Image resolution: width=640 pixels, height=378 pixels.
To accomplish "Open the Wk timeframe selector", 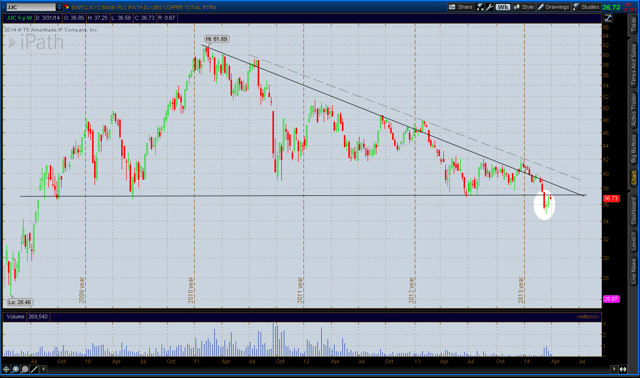I will (x=503, y=7).
